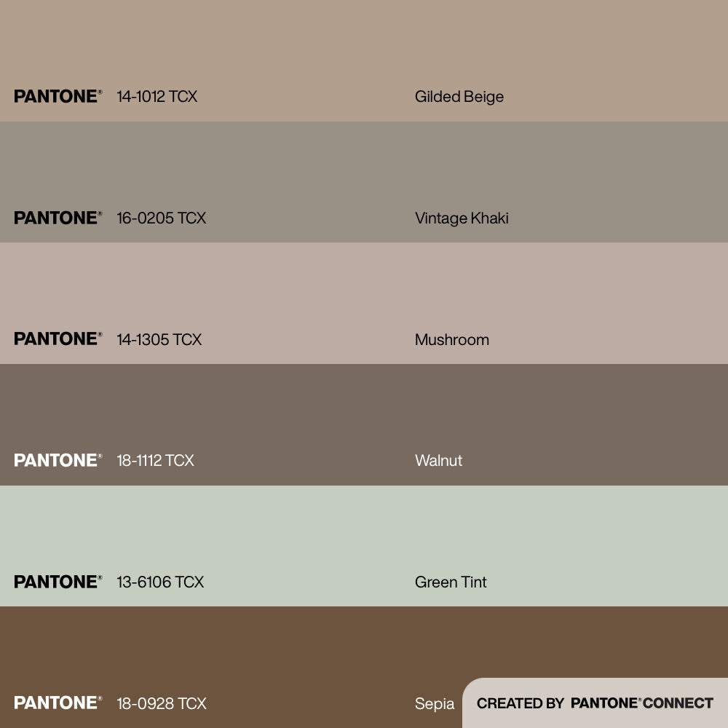Screen dimensions: 728x728
Task: Pick the Mushroom color swatch
Action: coord(364,291)
